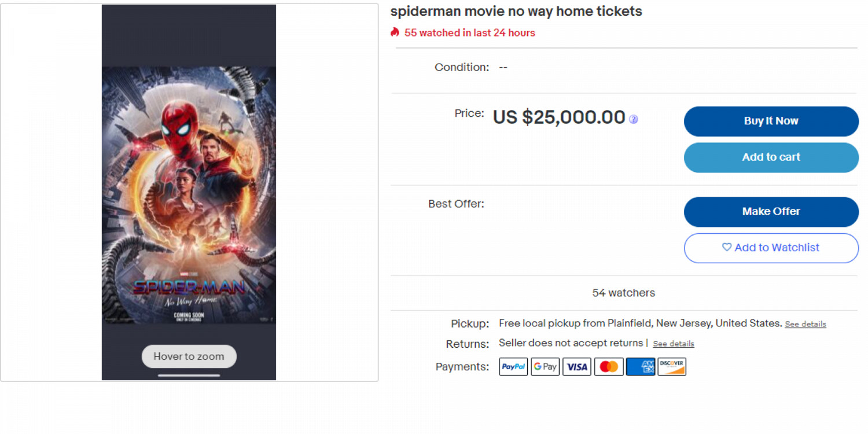The image size is (868, 434).
Task: Click the price info question mark icon
Action: (634, 119)
